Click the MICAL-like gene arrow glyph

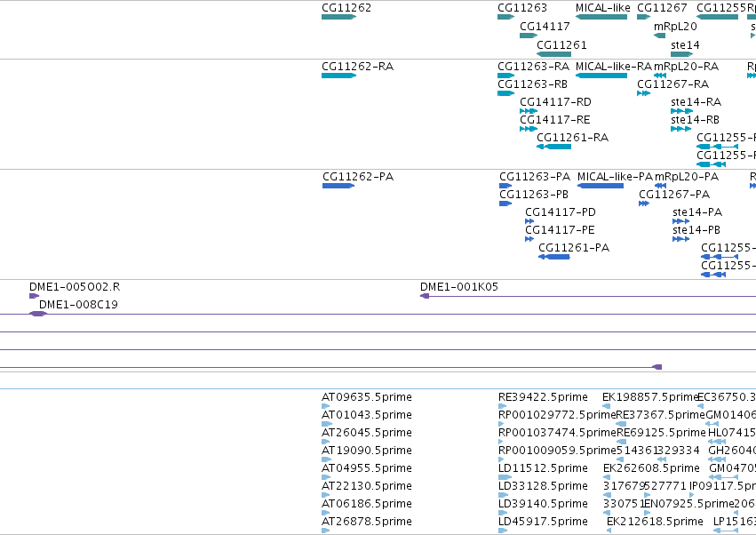pos(601,17)
